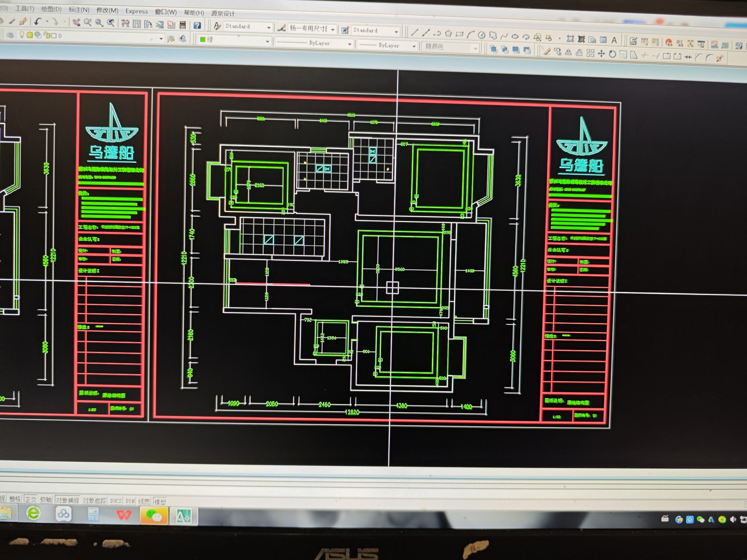Viewport: 747px width, 560px height.
Task: Toggle 正交 (ortho) mode in status bar
Action: (x=31, y=499)
